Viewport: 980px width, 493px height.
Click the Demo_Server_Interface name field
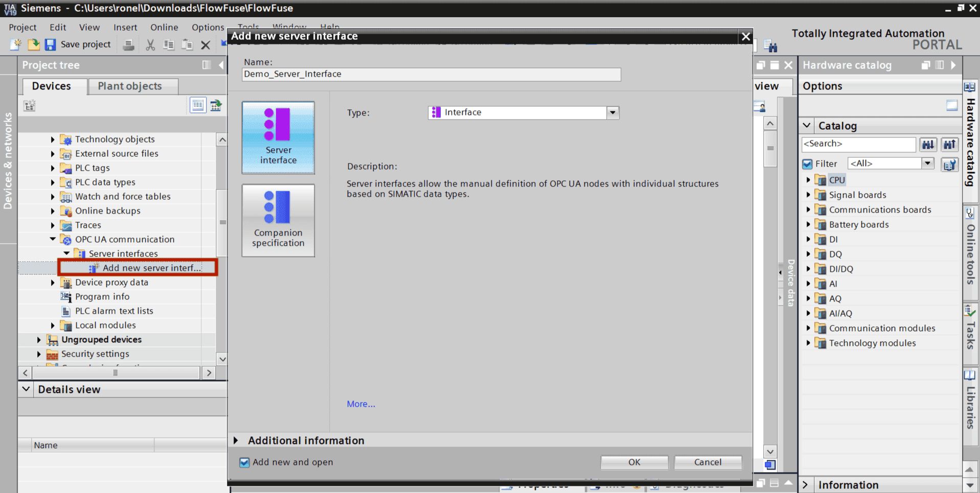[430, 74]
